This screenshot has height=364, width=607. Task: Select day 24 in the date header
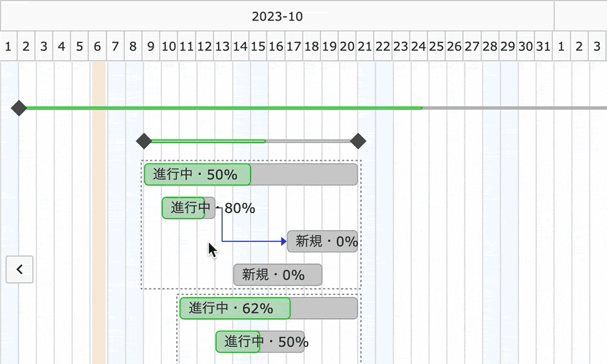click(x=418, y=47)
